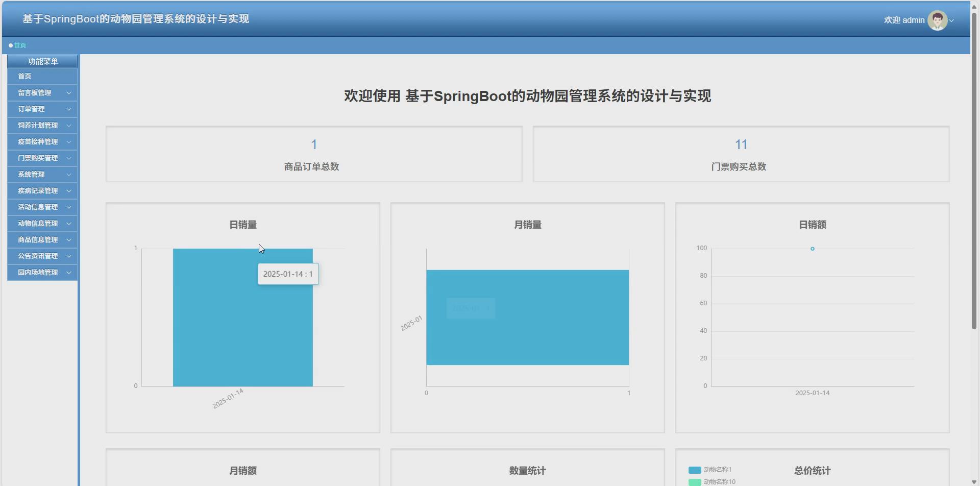
Task: Expand the 订单管理 chevron
Action: pos(69,109)
